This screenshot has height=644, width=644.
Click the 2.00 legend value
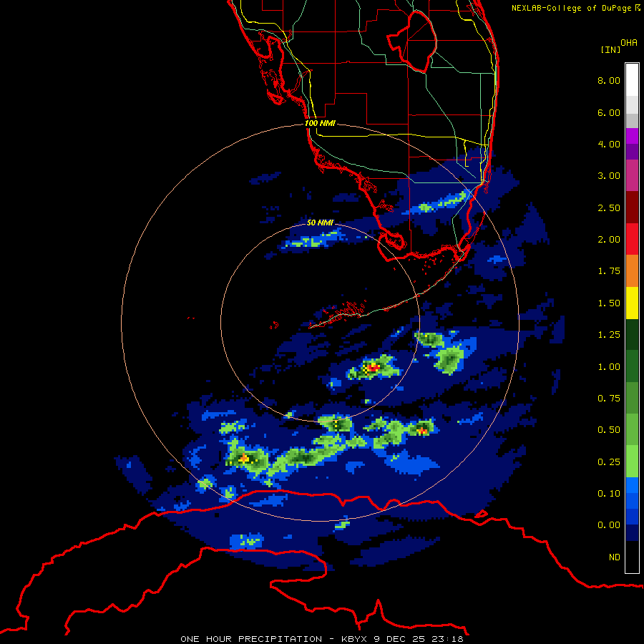(x=609, y=240)
